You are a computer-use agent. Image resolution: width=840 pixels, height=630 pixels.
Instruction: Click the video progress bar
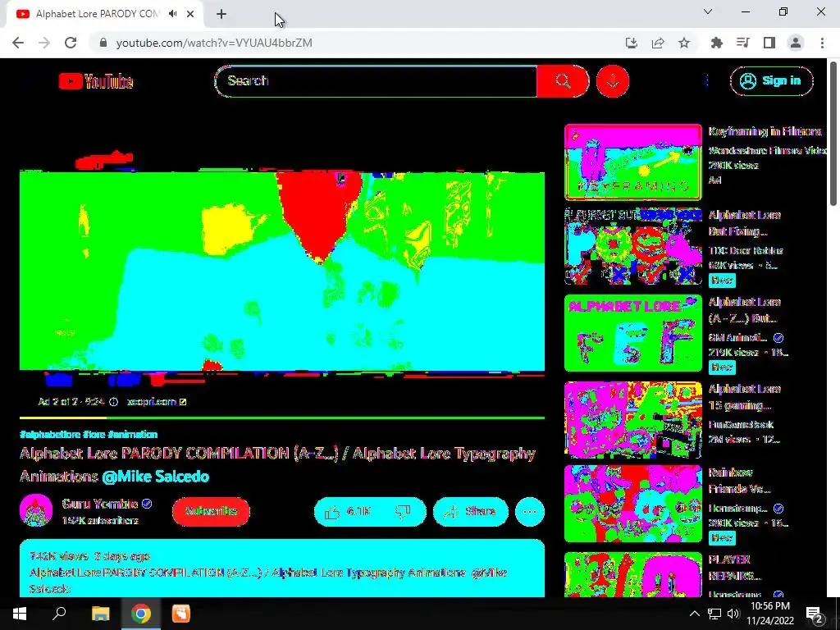282,418
